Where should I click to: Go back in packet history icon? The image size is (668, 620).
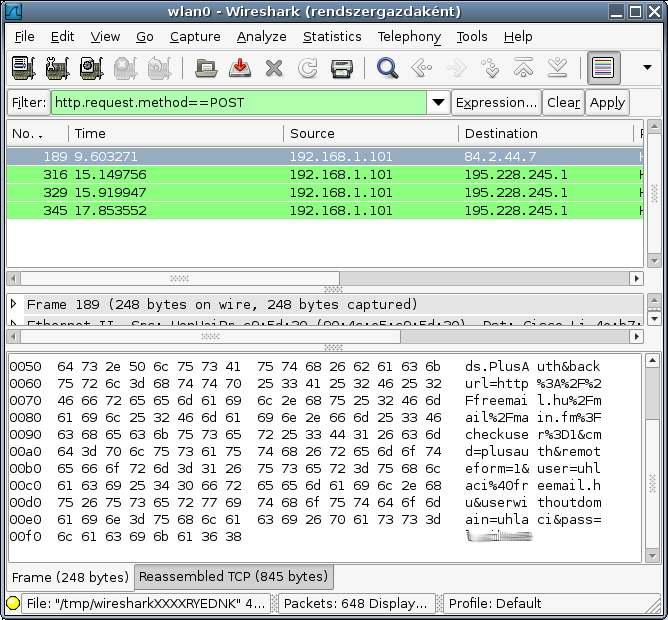(421, 68)
